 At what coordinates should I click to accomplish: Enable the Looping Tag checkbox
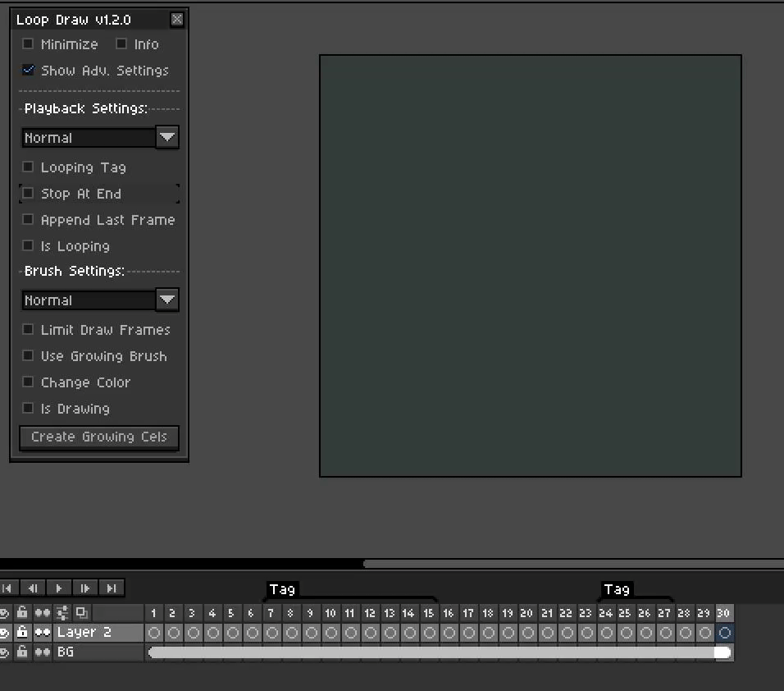coord(28,167)
